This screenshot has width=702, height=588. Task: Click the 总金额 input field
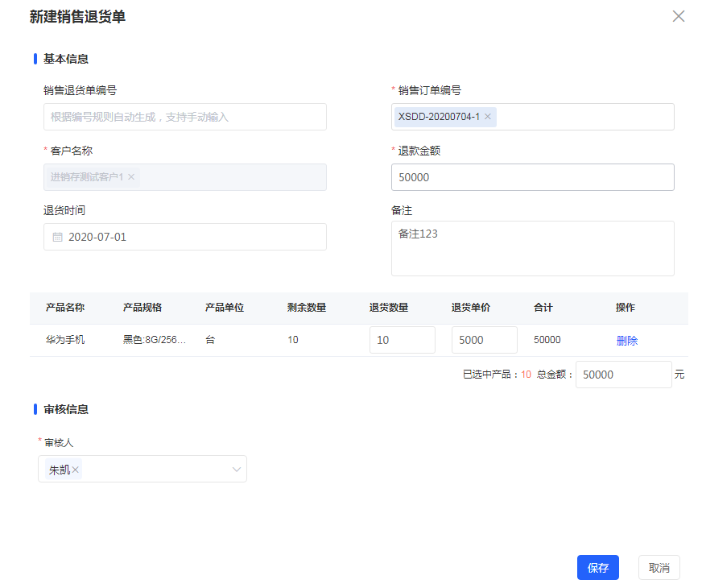coord(624,375)
